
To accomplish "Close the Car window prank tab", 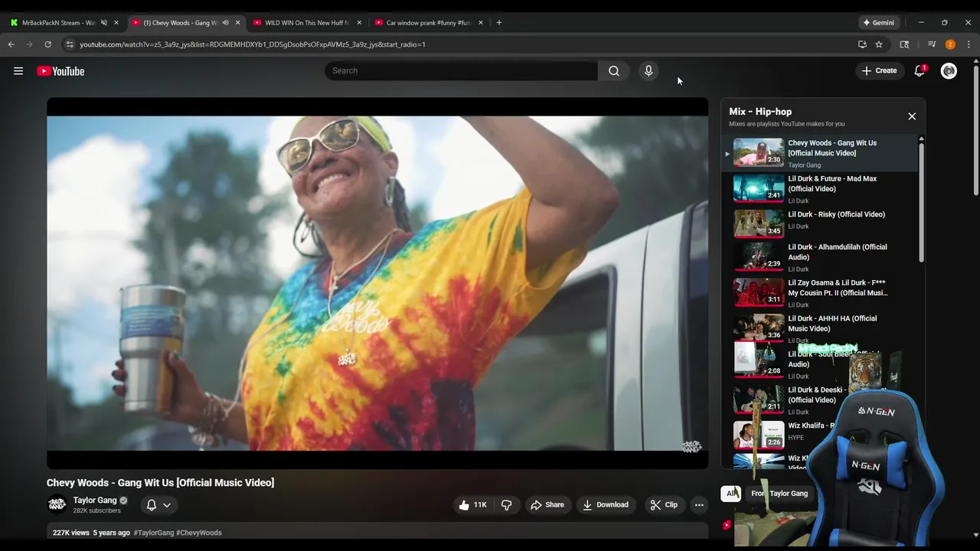I will click(x=481, y=23).
